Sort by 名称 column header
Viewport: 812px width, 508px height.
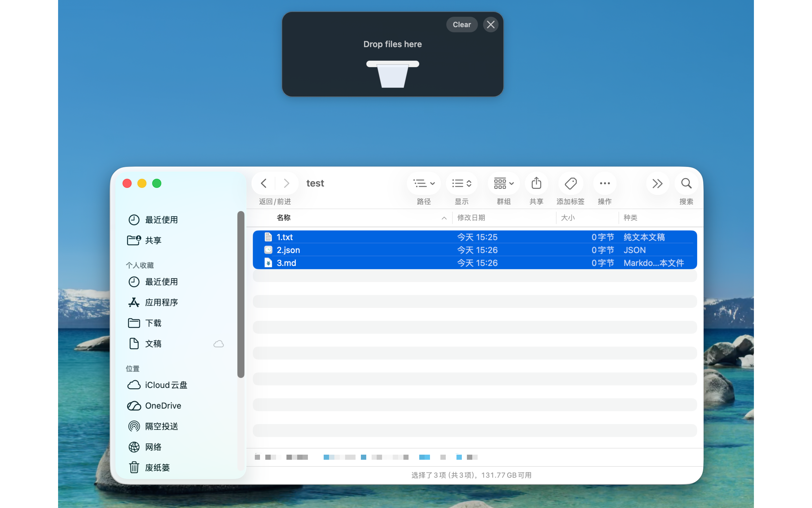pyautogui.click(x=284, y=218)
